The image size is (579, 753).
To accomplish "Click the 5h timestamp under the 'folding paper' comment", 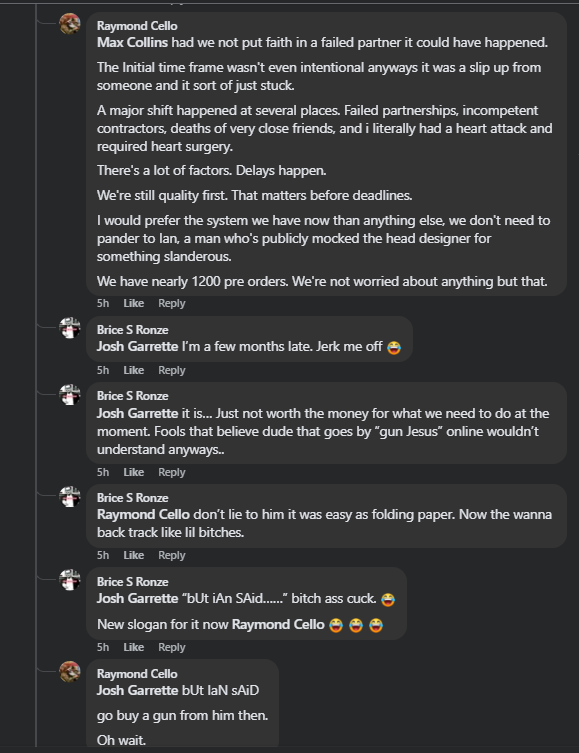I will click(x=103, y=555).
